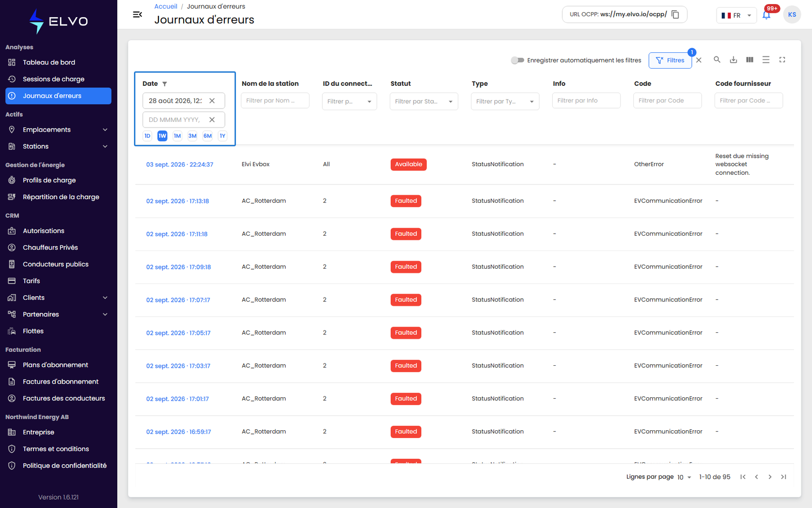Enter full screen table mode

point(782,59)
